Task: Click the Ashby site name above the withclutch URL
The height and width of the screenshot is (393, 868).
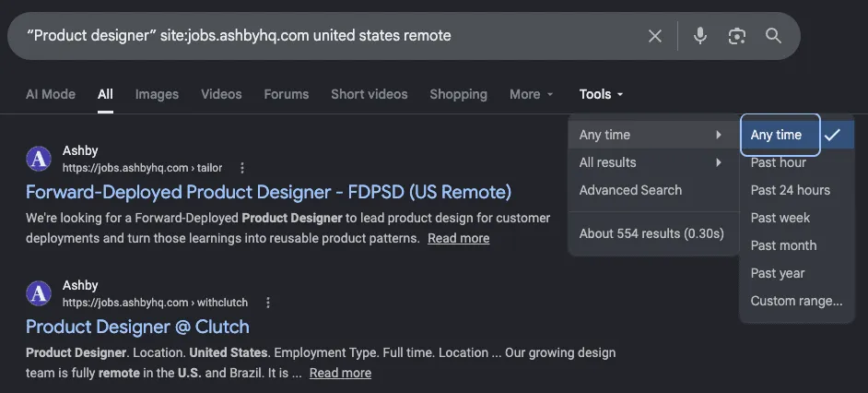Action: click(80, 285)
